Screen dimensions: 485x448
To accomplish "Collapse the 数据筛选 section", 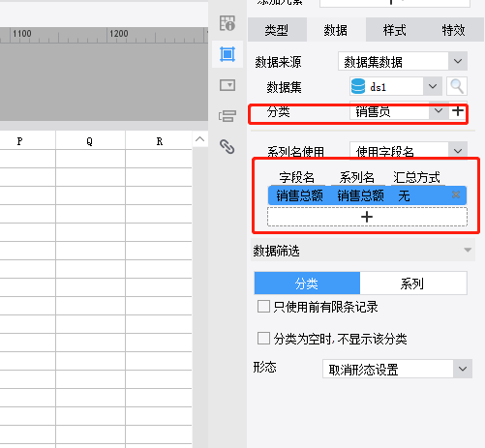I will [x=468, y=250].
